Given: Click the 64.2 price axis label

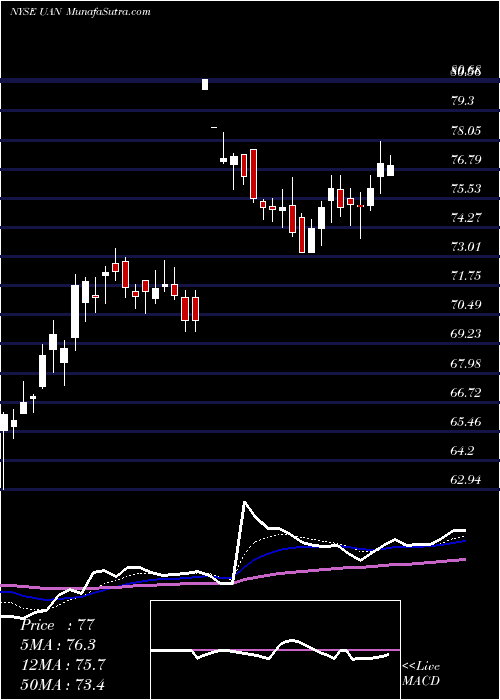Looking at the screenshot, I should pos(464,451).
